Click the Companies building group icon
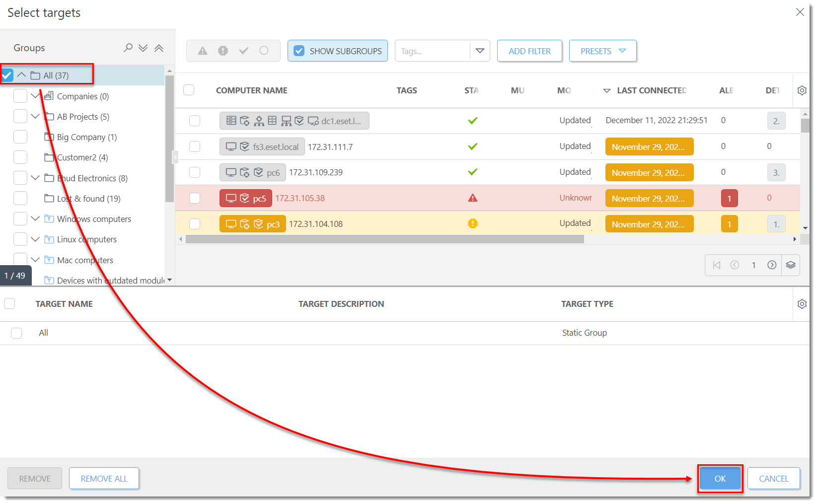The width and height of the screenshot is (817, 504). 49,96
